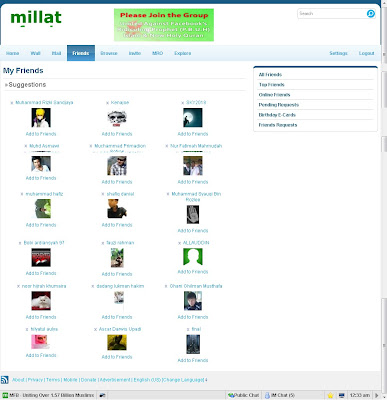
Task: Focus the Search input field
Action: click(332, 14)
